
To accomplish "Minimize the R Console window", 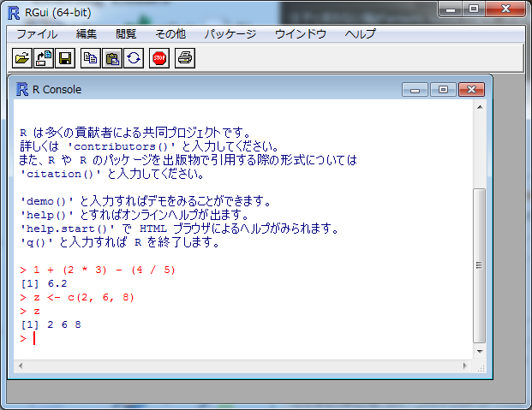I will point(415,90).
